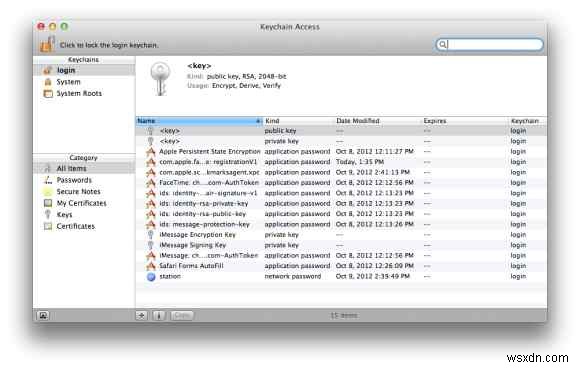
Task: Sort by Kind column header
Action: click(299, 121)
